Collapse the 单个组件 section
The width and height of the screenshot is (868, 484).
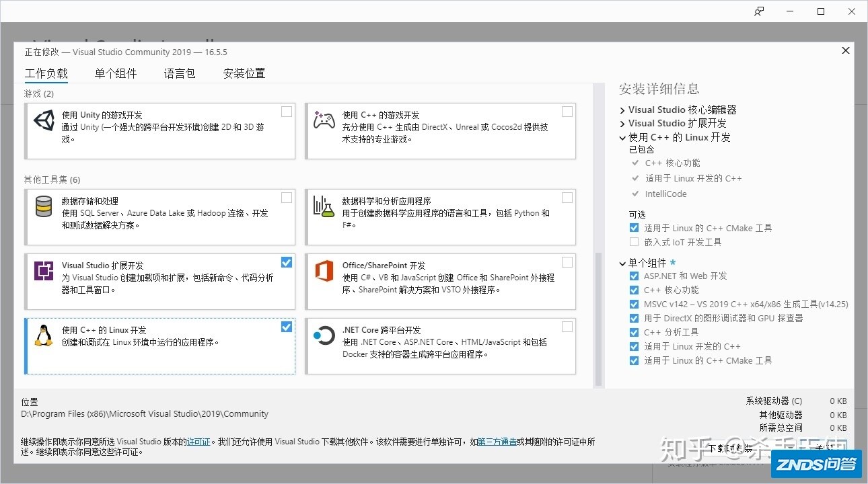(x=622, y=264)
